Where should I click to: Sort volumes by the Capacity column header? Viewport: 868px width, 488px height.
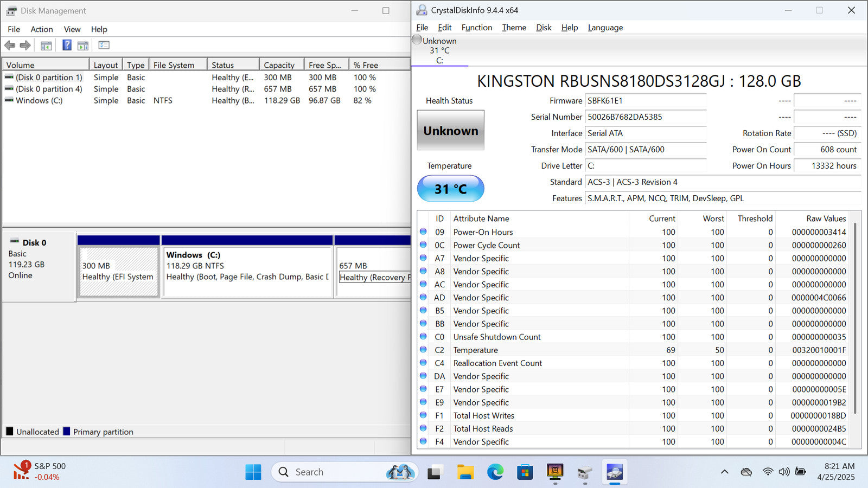click(279, 65)
